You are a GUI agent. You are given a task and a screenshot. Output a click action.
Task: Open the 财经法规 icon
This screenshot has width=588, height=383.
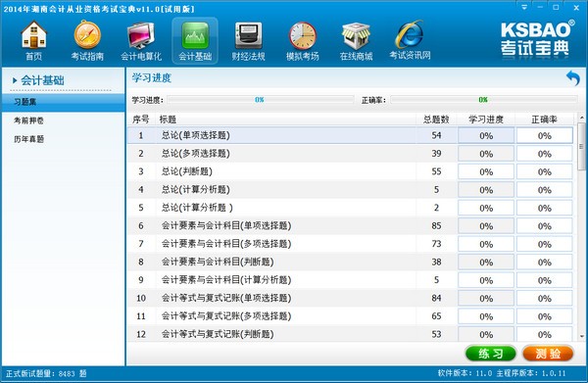pyautogui.click(x=248, y=41)
